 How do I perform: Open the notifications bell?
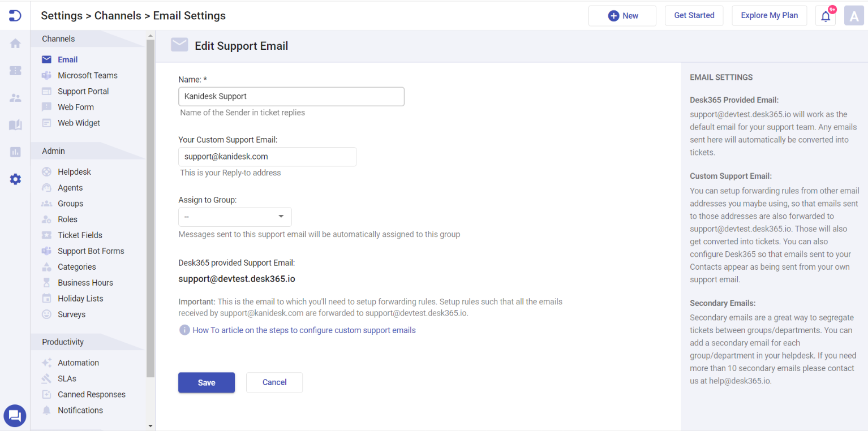pos(825,15)
